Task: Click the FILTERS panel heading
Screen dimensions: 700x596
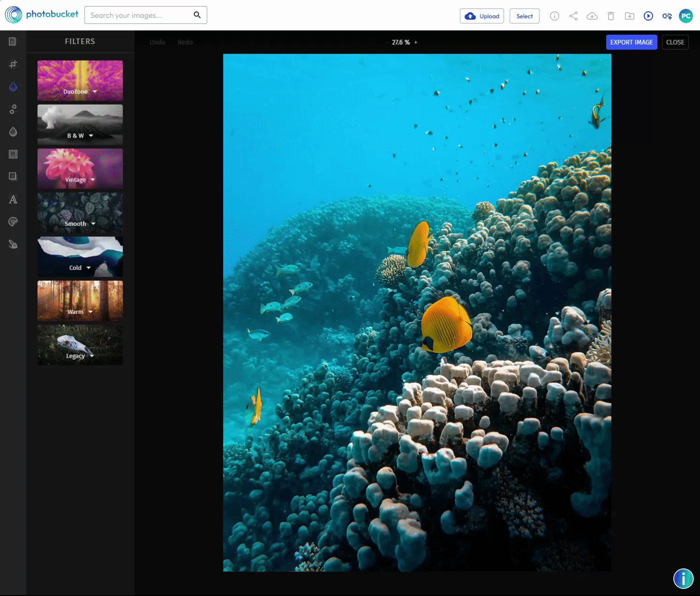Action: coord(80,41)
